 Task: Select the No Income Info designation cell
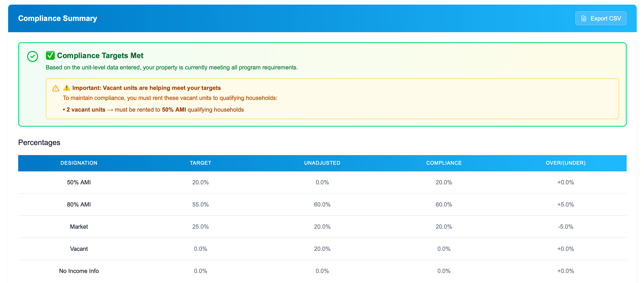tap(79, 271)
